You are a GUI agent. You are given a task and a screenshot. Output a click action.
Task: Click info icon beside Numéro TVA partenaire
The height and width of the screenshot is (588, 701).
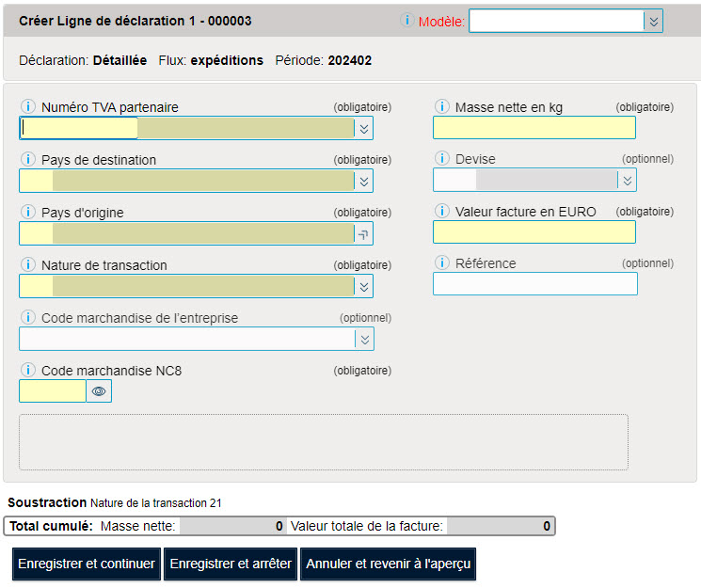coord(27,106)
